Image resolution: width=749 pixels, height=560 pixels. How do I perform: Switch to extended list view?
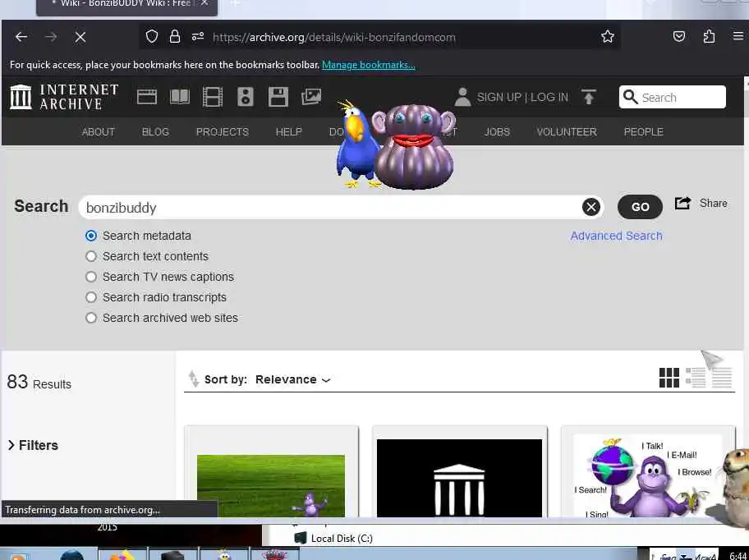coord(696,378)
